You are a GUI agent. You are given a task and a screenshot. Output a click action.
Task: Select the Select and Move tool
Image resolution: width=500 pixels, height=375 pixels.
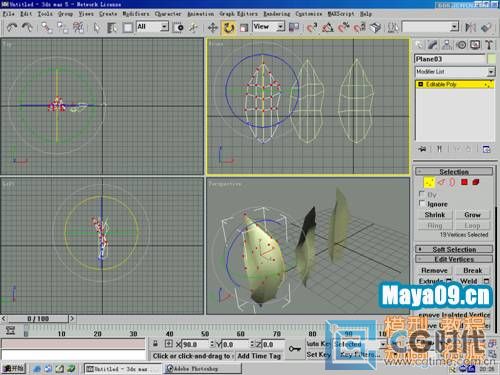click(213, 27)
